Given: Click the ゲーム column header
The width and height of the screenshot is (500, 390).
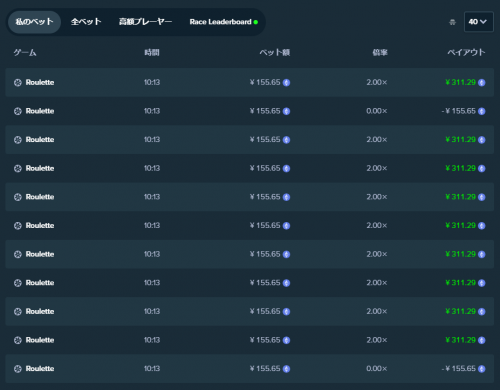Looking at the screenshot, I should coord(25,52).
